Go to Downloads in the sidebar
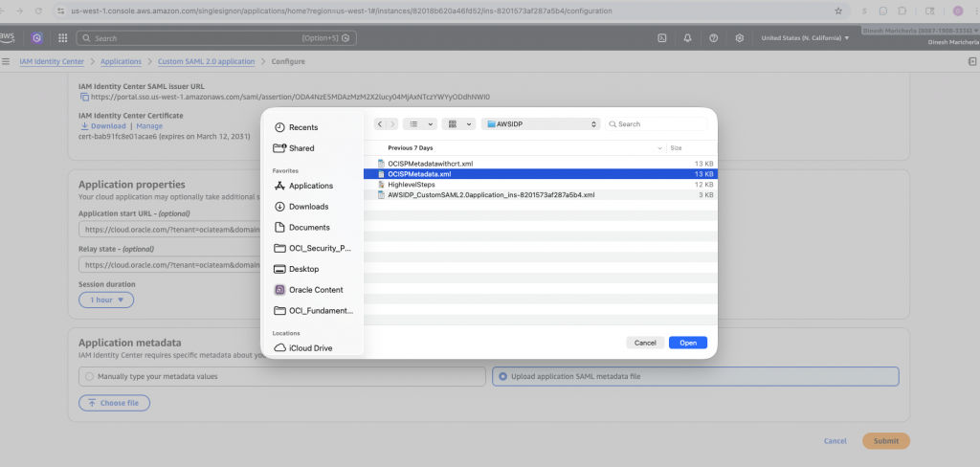 tap(308, 207)
